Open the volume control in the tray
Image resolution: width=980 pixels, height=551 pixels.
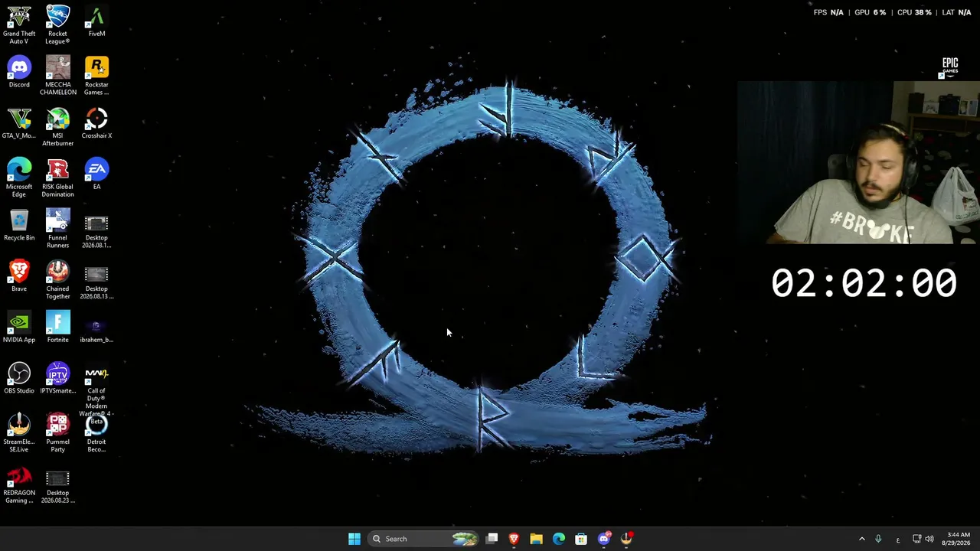point(930,539)
